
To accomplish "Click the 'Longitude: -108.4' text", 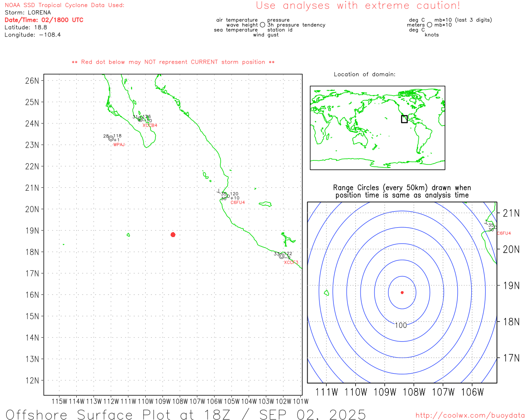I will (x=33, y=35).
